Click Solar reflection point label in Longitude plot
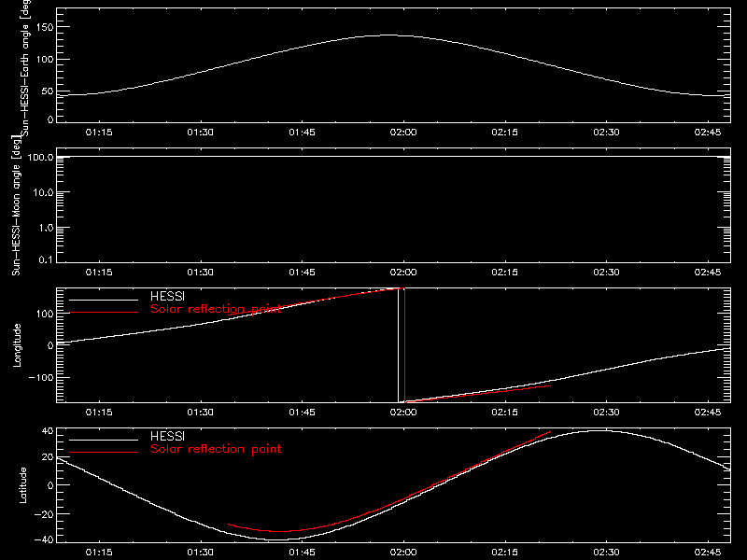 coord(216,309)
